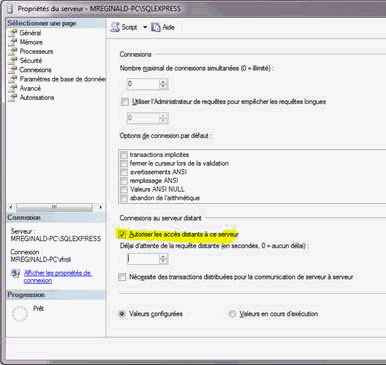
Task: Select Valeurs configurées radio button
Action: point(122,314)
